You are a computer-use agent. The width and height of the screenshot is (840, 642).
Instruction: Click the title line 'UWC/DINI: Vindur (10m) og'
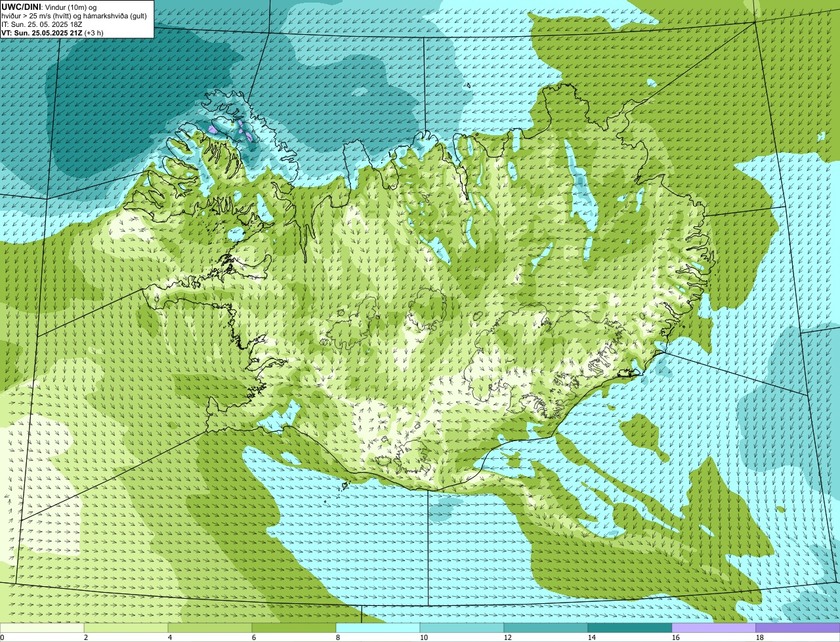(x=49, y=7)
